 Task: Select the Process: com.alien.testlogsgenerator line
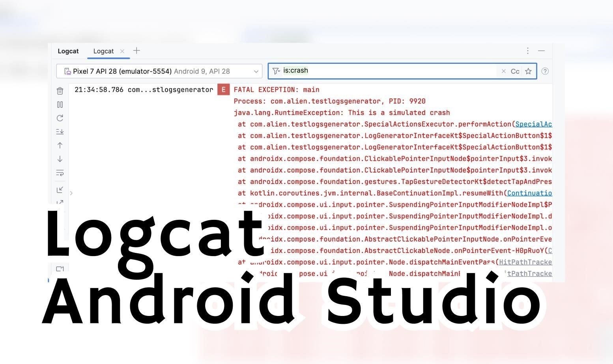pyautogui.click(x=329, y=101)
